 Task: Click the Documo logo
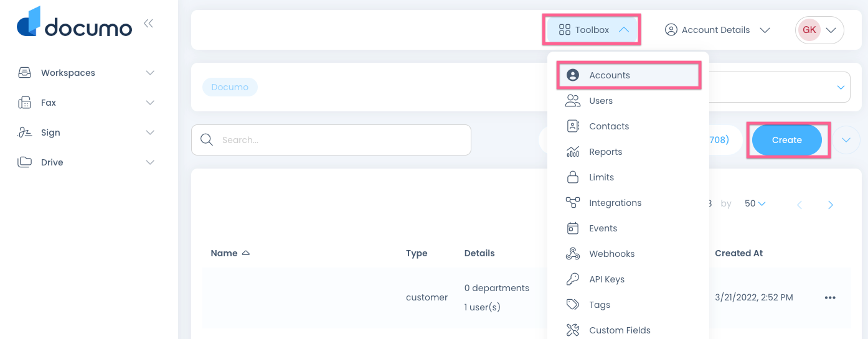74,23
